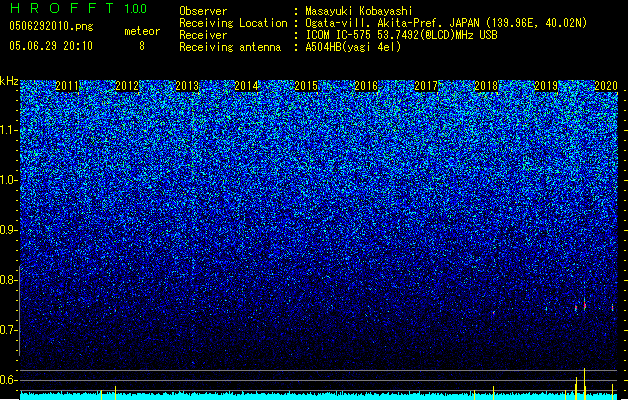Click the 0.8 kHz frequency tick label
The image size is (629, 400).
tap(9, 280)
